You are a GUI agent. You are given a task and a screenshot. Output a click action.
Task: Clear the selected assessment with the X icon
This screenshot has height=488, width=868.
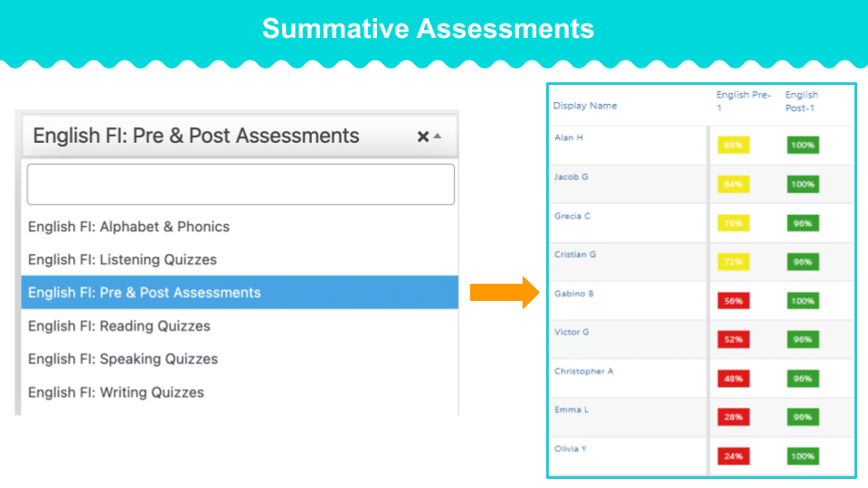click(x=423, y=136)
